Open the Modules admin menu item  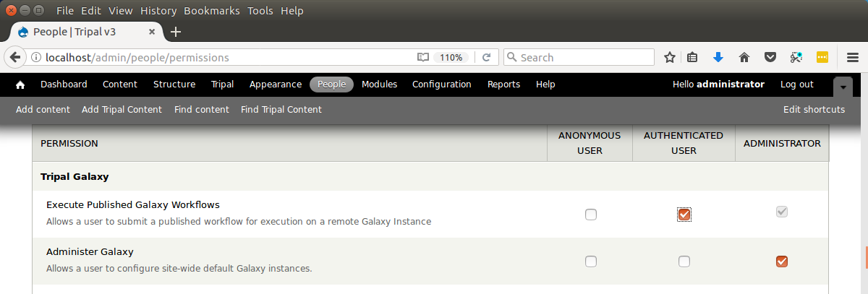(x=380, y=85)
